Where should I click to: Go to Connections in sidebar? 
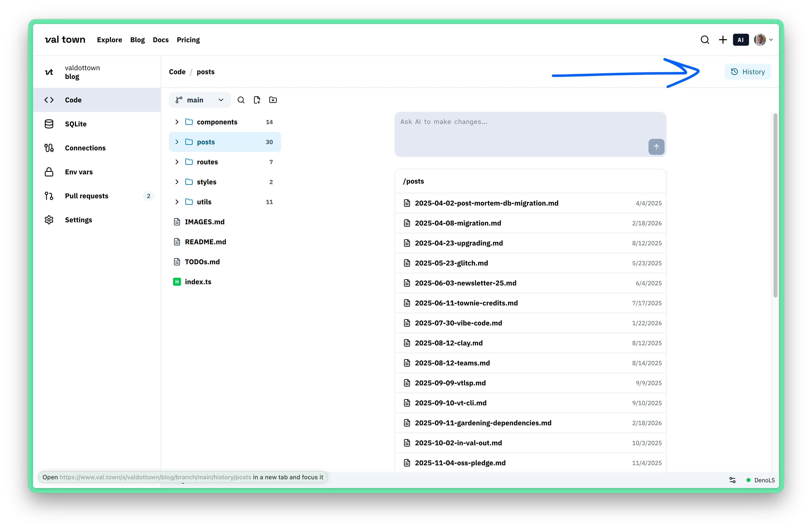point(97,148)
